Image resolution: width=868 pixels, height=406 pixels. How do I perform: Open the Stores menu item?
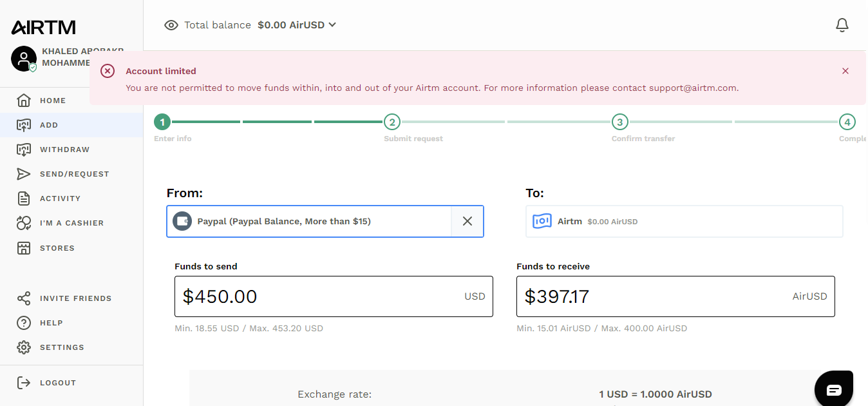click(x=71, y=248)
